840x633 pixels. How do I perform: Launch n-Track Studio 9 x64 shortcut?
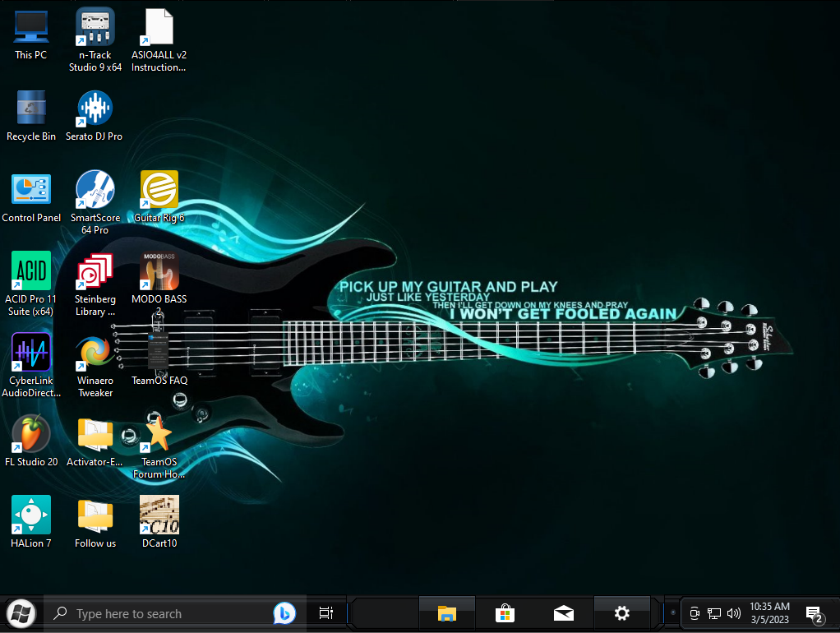coord(95,39)
